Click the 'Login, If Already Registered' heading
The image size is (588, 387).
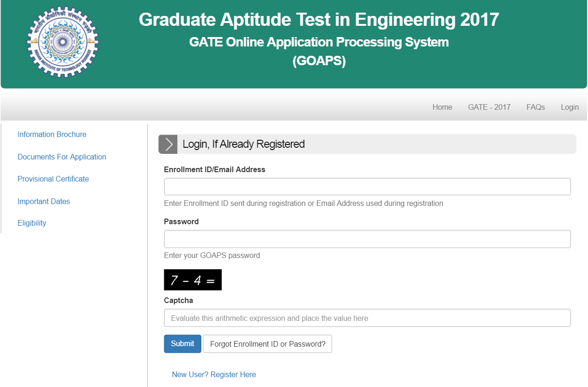[244, 144]
